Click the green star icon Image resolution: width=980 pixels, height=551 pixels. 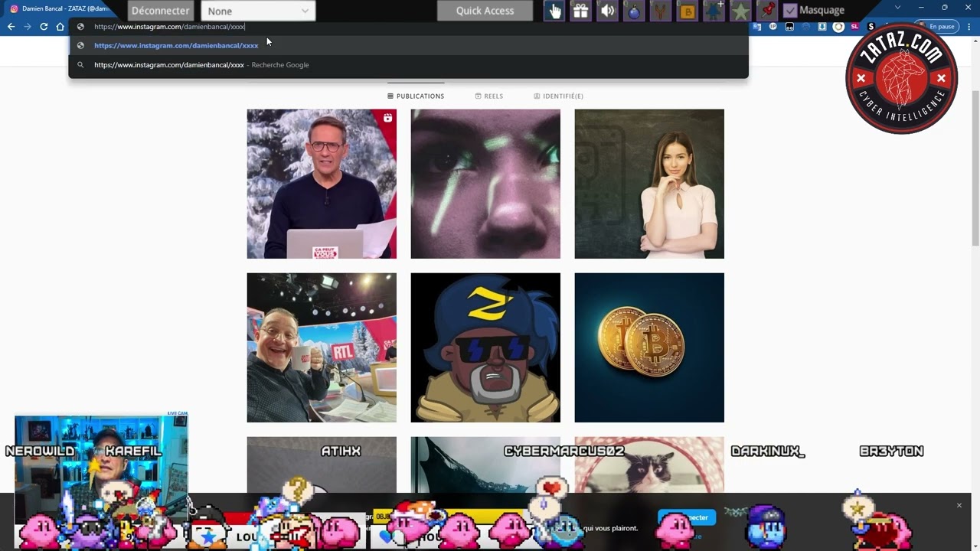coord(740,11)
